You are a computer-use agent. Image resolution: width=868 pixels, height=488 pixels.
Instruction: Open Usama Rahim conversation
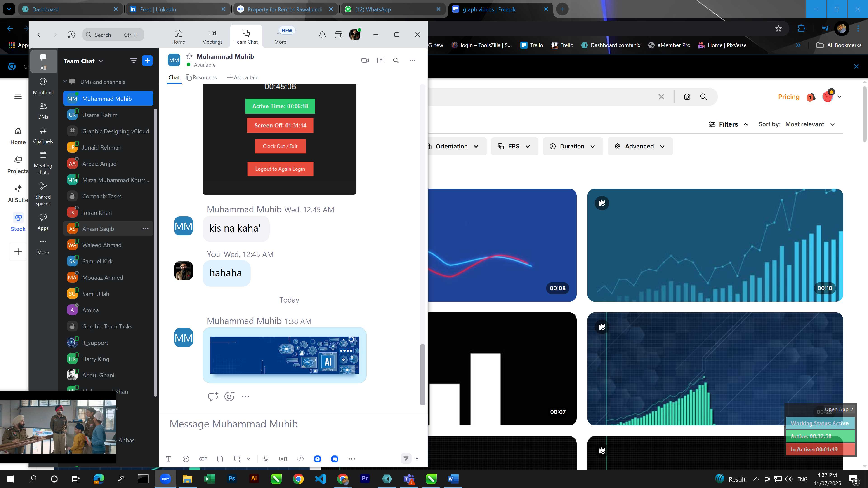[108, 115]
